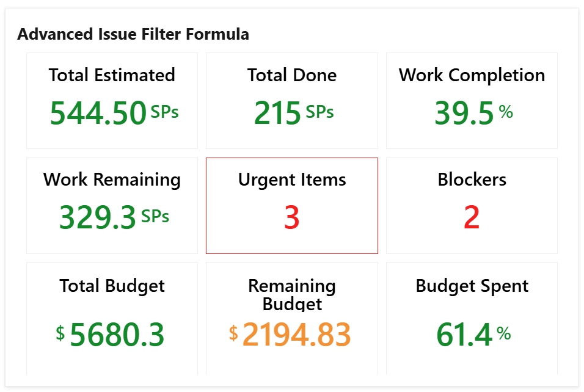Click the Advanced Issue Filter Formula title
The height and width of the screenshot is (392, 584).
(x=133, y=34)
